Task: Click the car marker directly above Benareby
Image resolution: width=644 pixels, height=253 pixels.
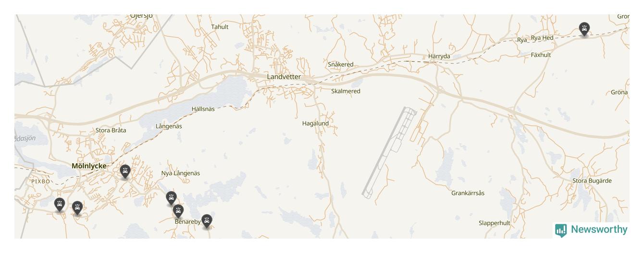Action: click(178, 211)
